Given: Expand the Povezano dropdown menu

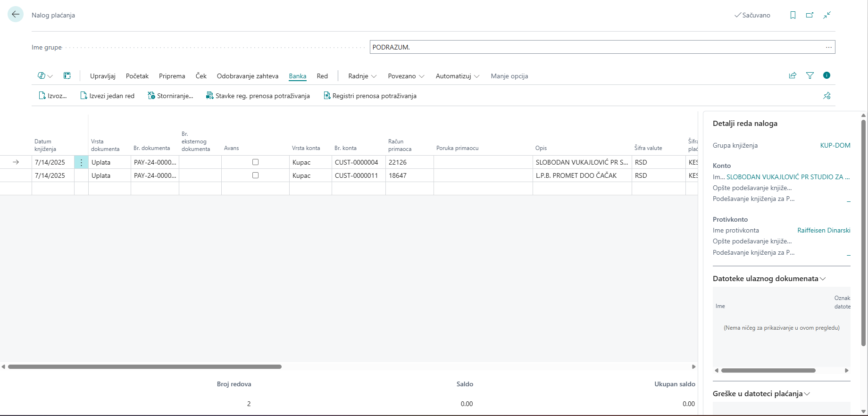Looking at the screenshot, I should (406, 76).
